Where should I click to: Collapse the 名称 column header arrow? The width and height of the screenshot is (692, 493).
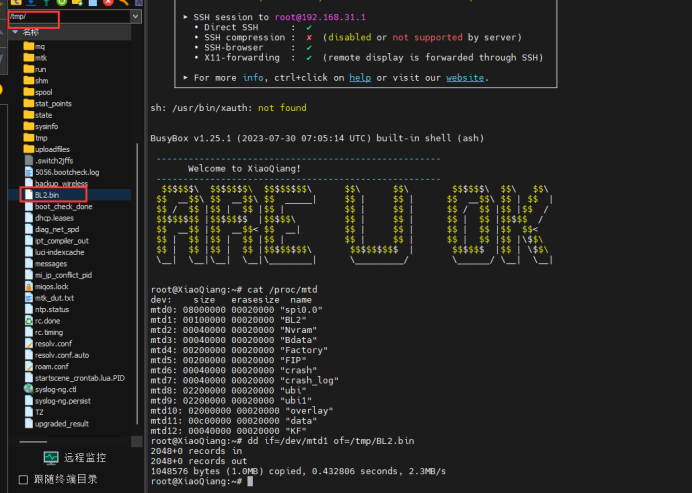click(15, 33)
